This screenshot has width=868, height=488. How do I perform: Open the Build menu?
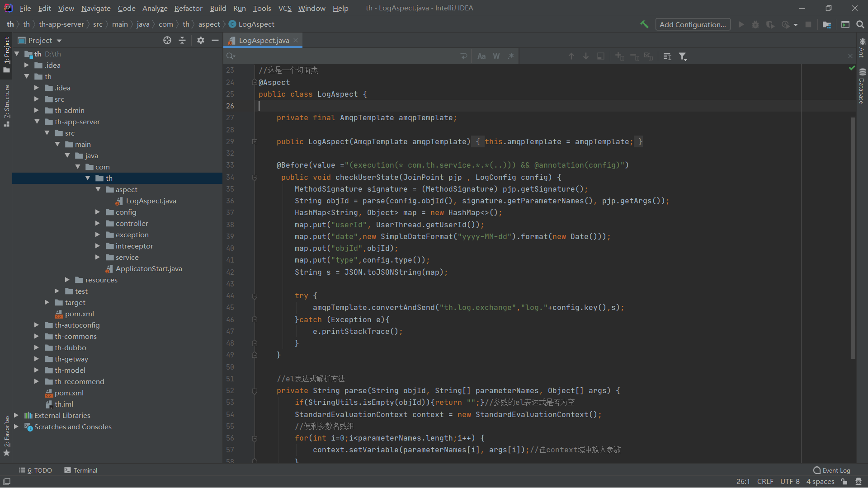click(x=217, y=8)
